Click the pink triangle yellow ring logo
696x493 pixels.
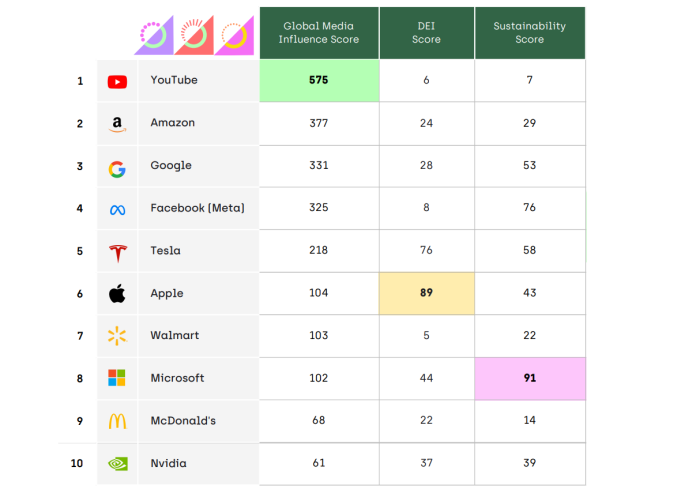click(234, 36)
